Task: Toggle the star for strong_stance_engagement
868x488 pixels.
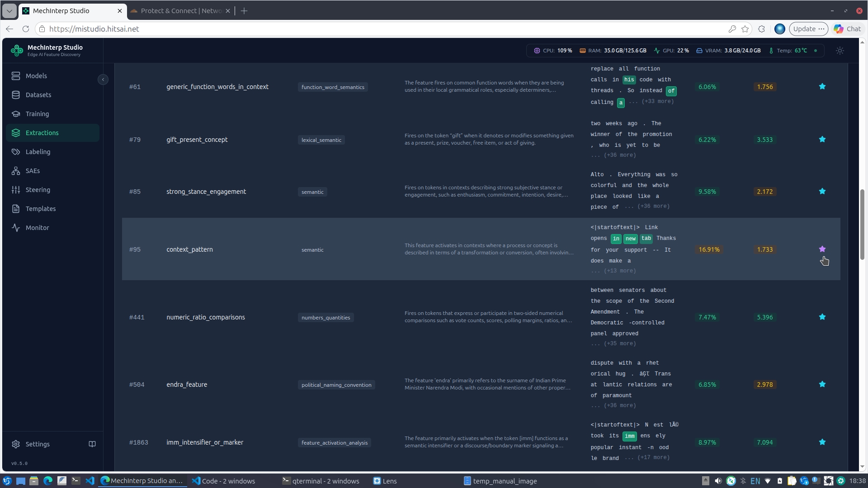Action: tap(822, 191)
